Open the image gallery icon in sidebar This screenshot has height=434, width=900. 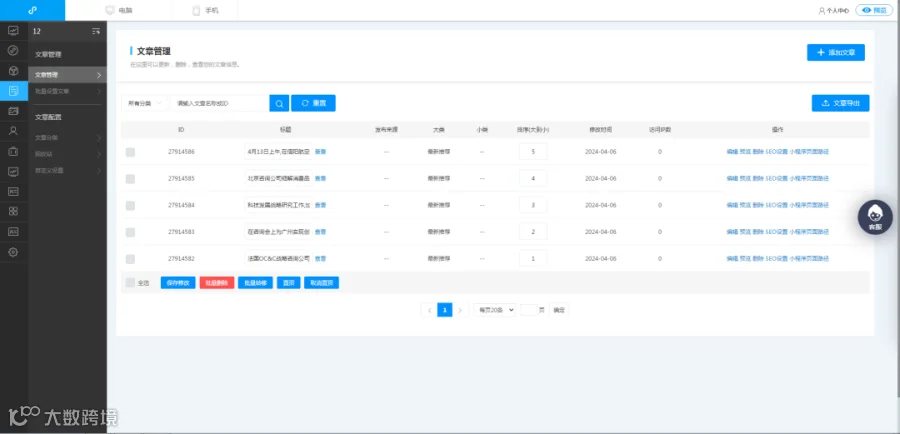[x=14, y=111]
